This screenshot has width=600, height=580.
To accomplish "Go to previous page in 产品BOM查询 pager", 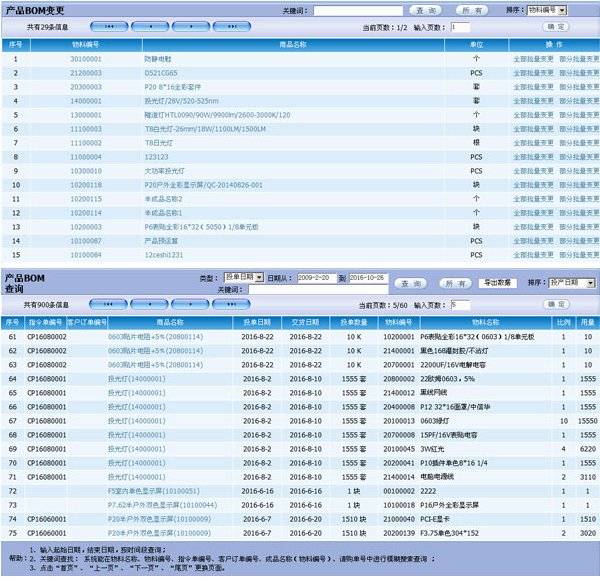I will tap(148, 304).
